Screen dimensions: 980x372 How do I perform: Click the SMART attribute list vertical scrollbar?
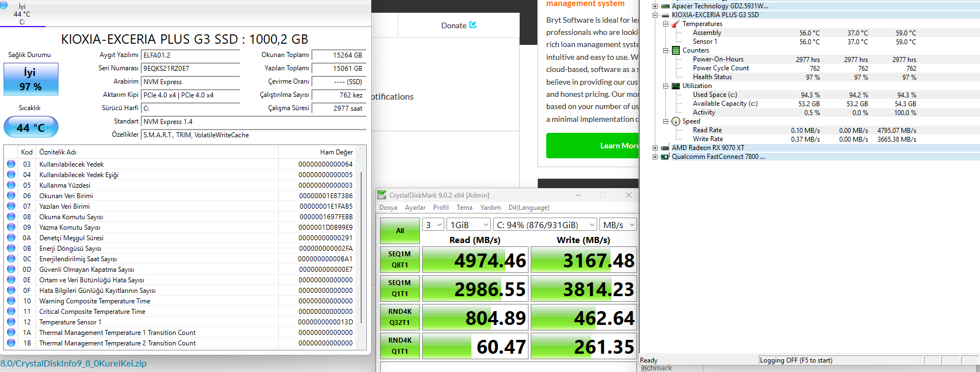[362, 247]
